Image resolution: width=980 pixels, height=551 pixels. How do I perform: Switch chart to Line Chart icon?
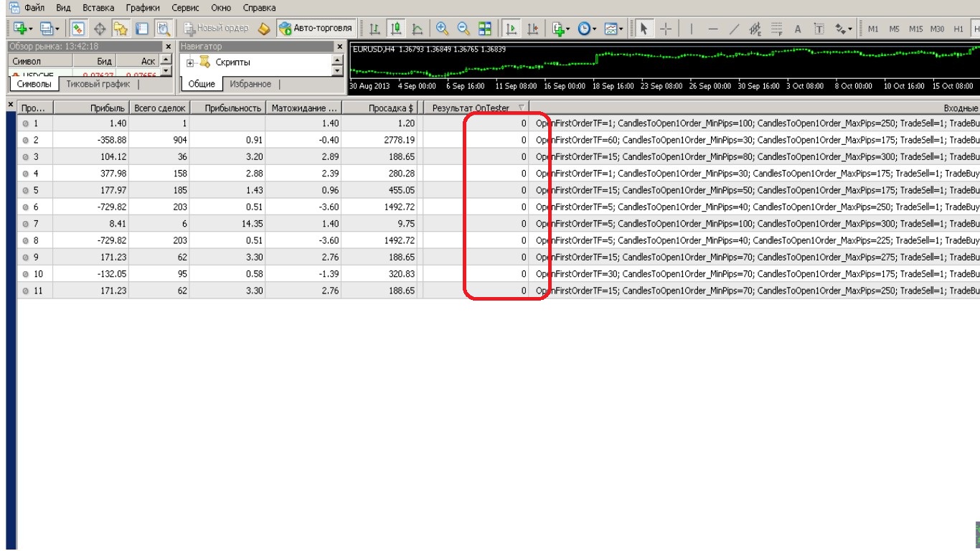point(417,29)
